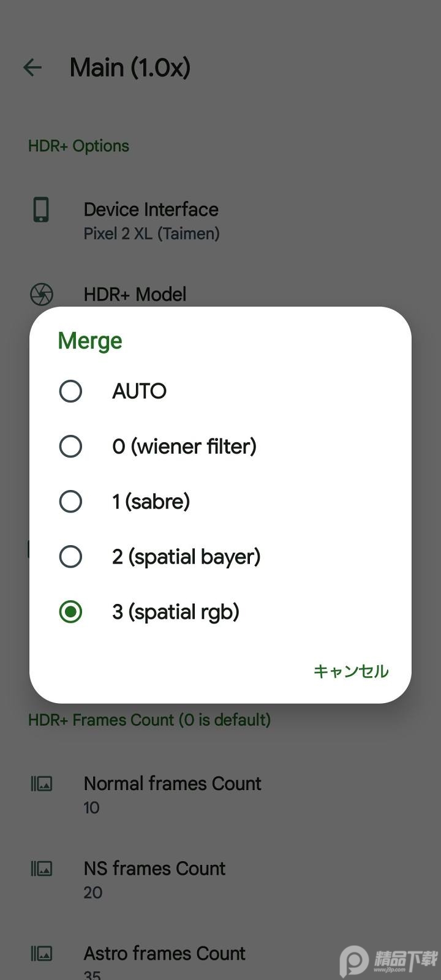Click the Normal frames Count icon
The width and height of the screenshot is (441, 980).
[x=42, y=783]
